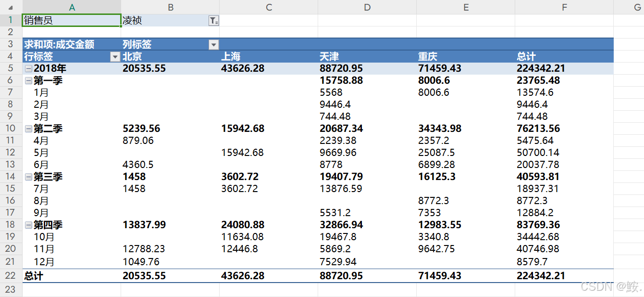
Task: Click the value 4360.5 for 6月 北京
Action: [138, 165]
